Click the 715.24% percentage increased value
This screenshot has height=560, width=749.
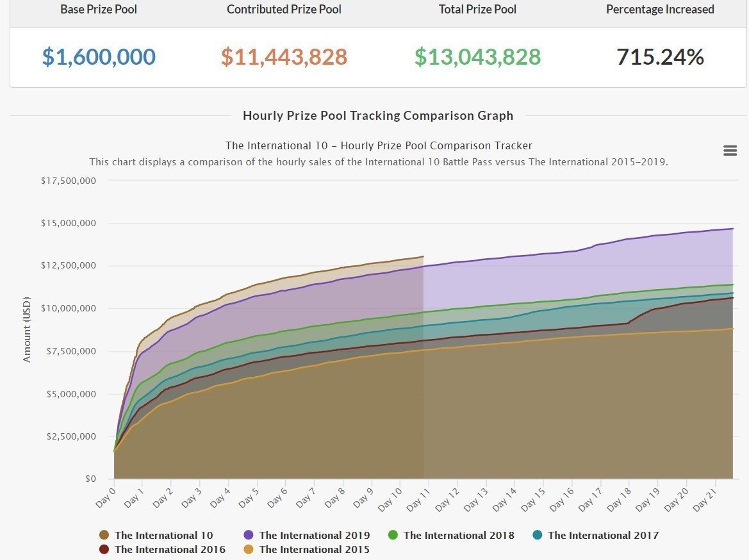pyautogui.click(x=660, y=56)
